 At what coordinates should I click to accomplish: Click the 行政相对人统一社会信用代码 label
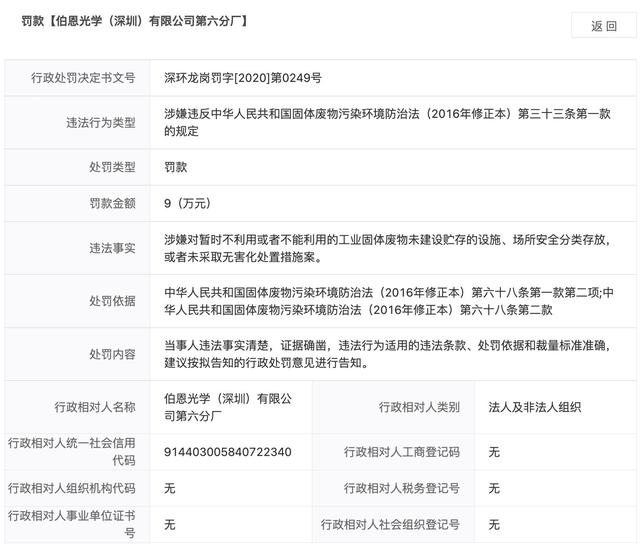(71, 451)
